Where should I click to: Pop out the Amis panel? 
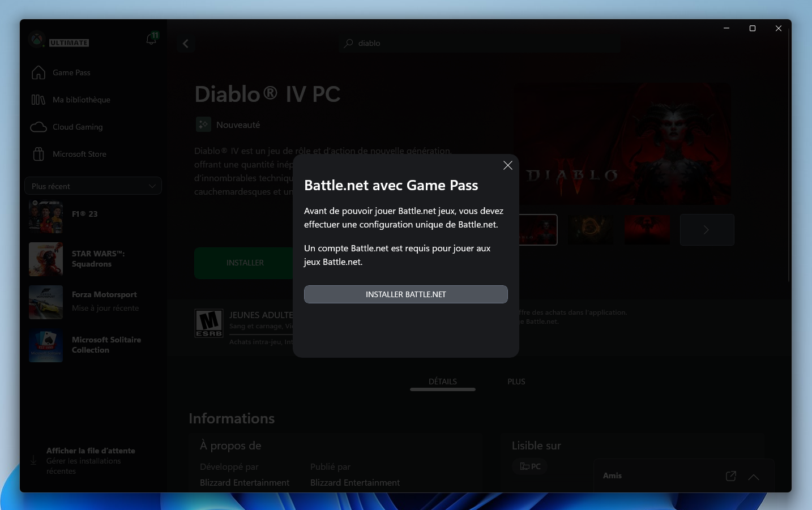click(731, 476)
